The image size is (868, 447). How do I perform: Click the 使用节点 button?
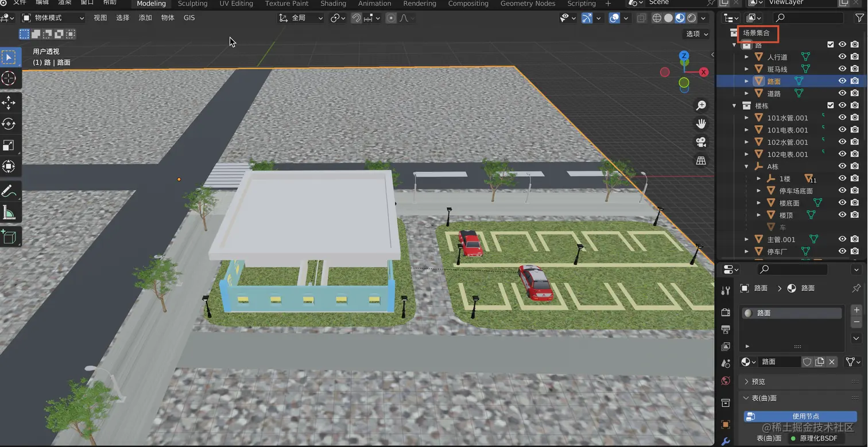click(800, 417)
